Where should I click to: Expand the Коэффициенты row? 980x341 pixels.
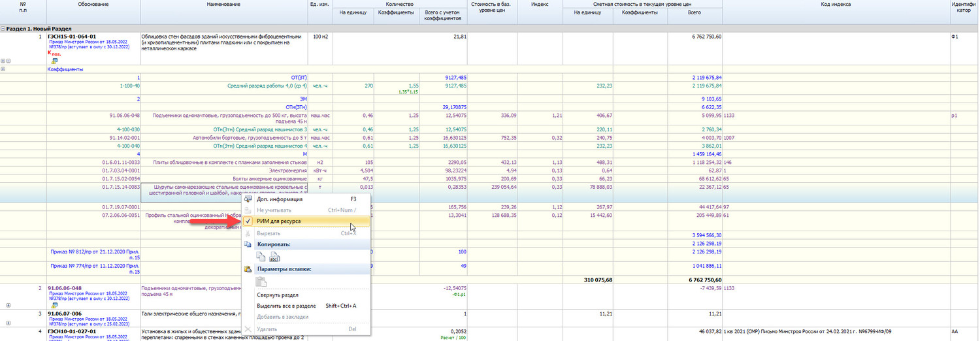[3, 69]
